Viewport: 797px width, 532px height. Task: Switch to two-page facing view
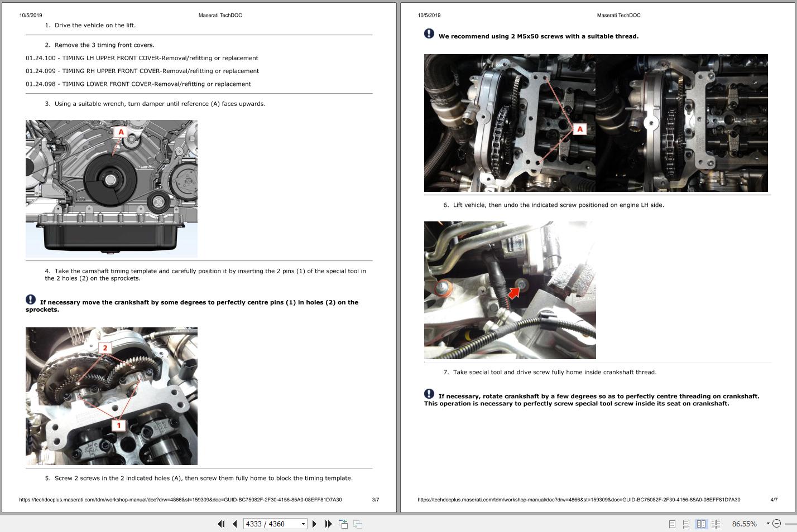tap(701, 524)
